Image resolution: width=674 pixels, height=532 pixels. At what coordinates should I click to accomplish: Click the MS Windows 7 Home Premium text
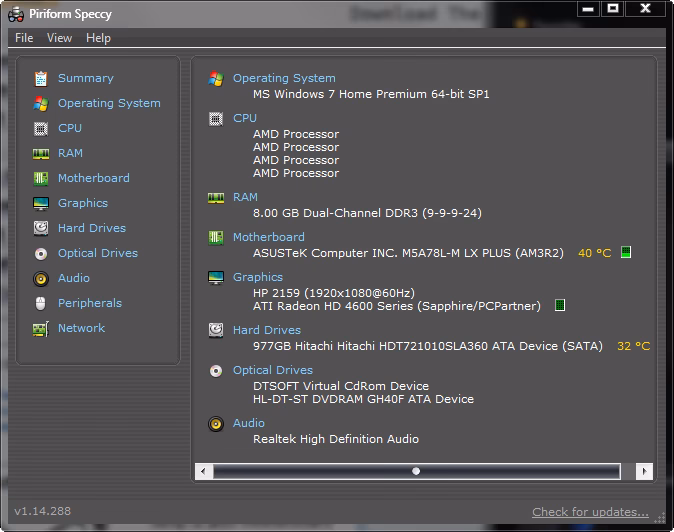tap(371, 94)
